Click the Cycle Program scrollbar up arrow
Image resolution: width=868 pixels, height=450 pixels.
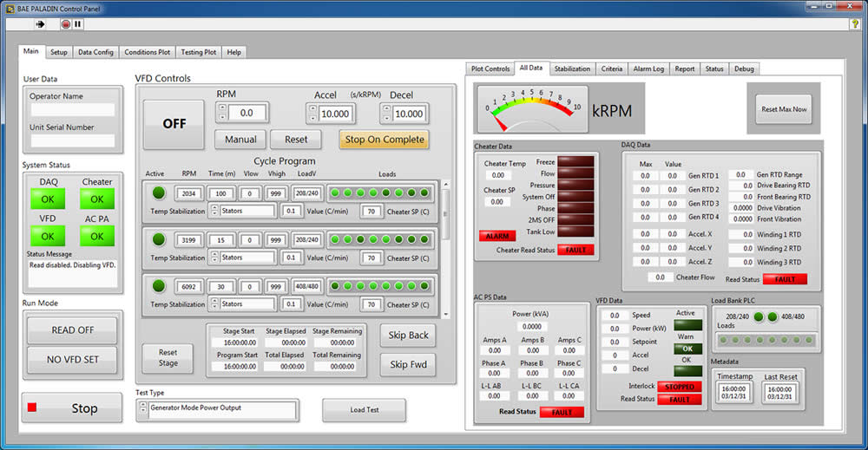tap(446, 184)
